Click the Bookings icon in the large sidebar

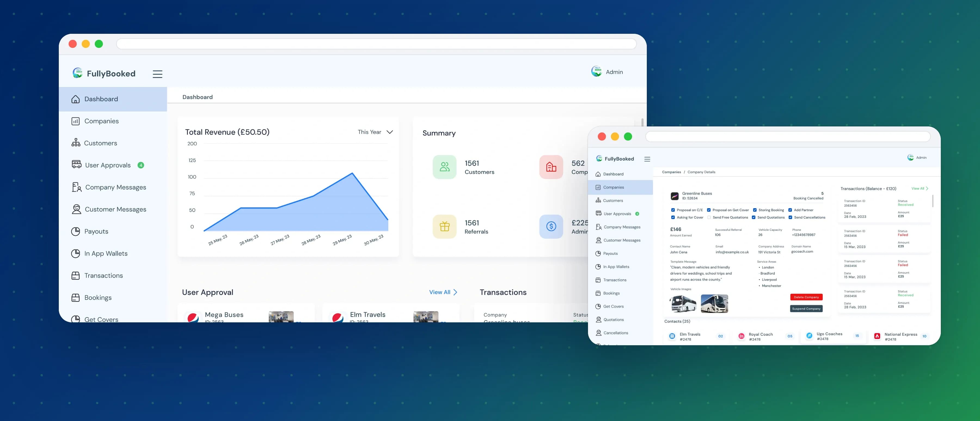coord(76,297)
